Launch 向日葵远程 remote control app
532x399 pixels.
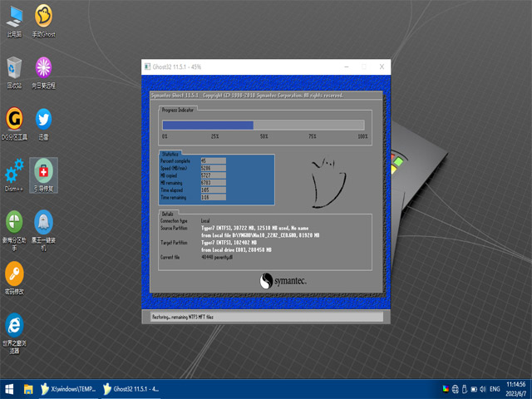click(43, 72)
